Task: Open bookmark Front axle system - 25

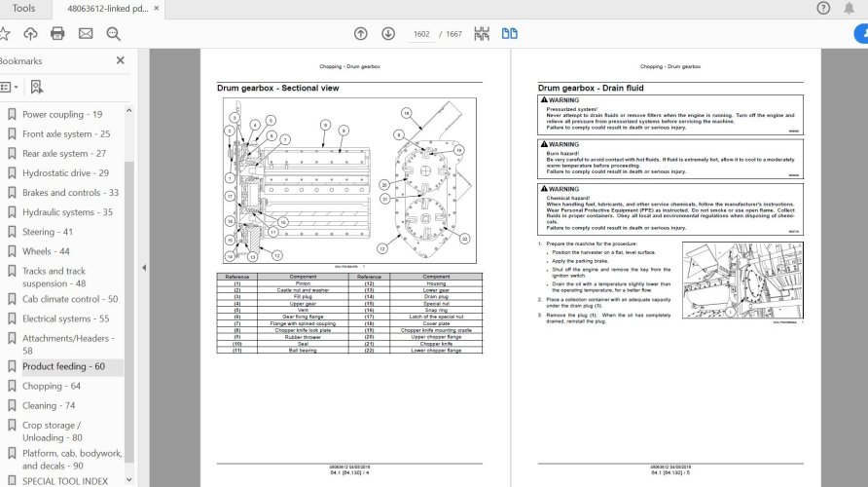Action: (x=66, y=134)
